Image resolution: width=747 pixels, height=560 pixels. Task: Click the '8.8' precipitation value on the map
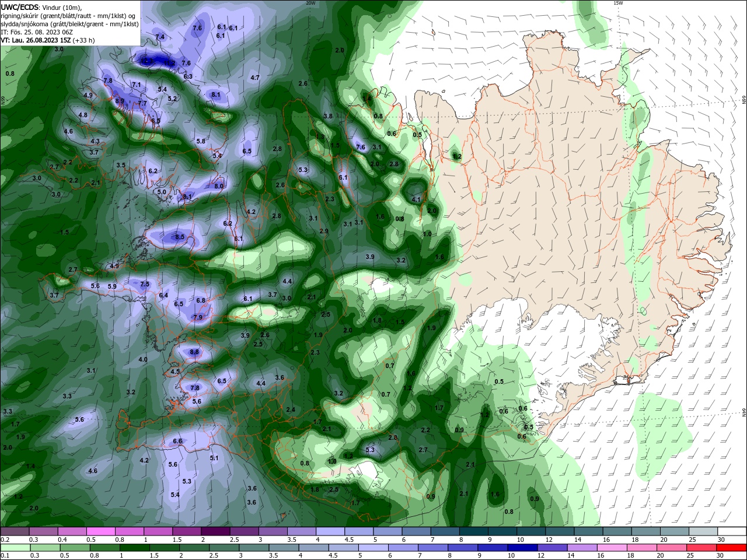pos(194,352)
